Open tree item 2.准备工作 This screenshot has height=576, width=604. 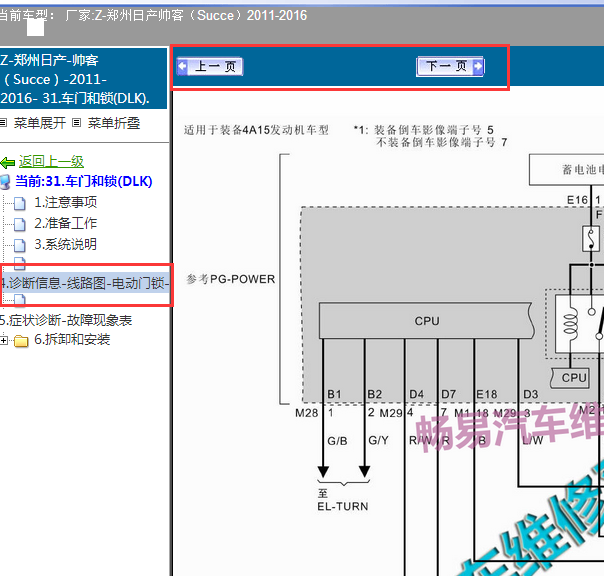[x=65, y=223]
